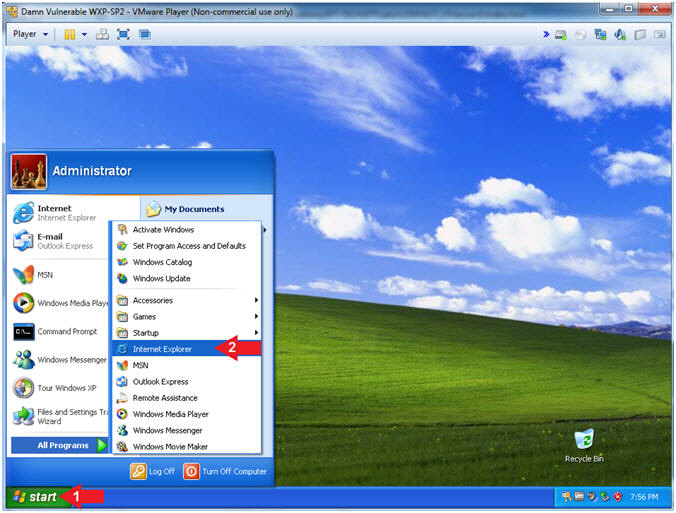Click the Enter Full Screen toolbar icon
The height and width of the screenshot is (513, 676).
point(123,34)
